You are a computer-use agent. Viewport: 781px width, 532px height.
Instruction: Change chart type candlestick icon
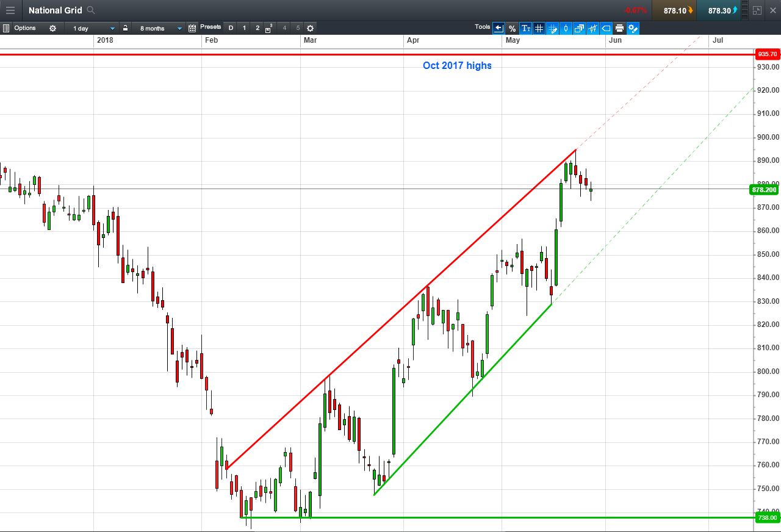coord(566,28)
